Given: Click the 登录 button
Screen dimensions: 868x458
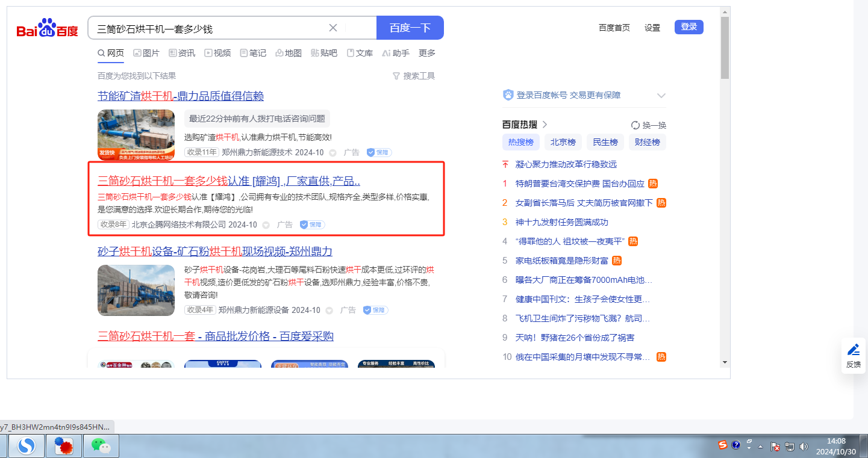Looking at the screenshot, I should click(689, 27).
